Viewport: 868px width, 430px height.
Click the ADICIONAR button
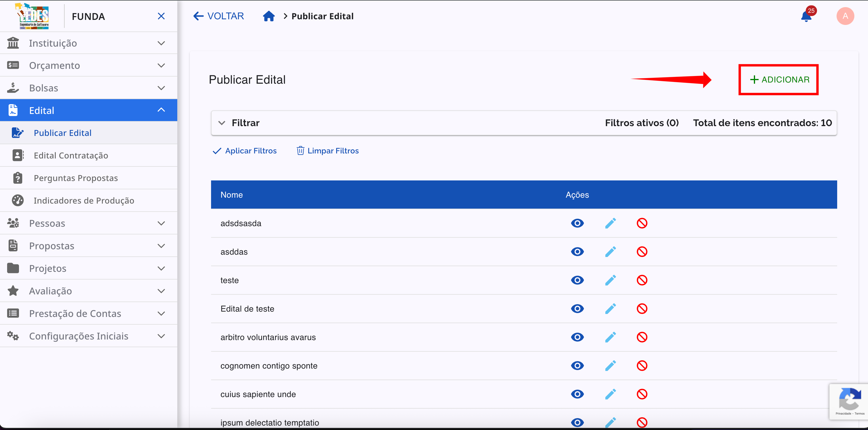(778, 79)
